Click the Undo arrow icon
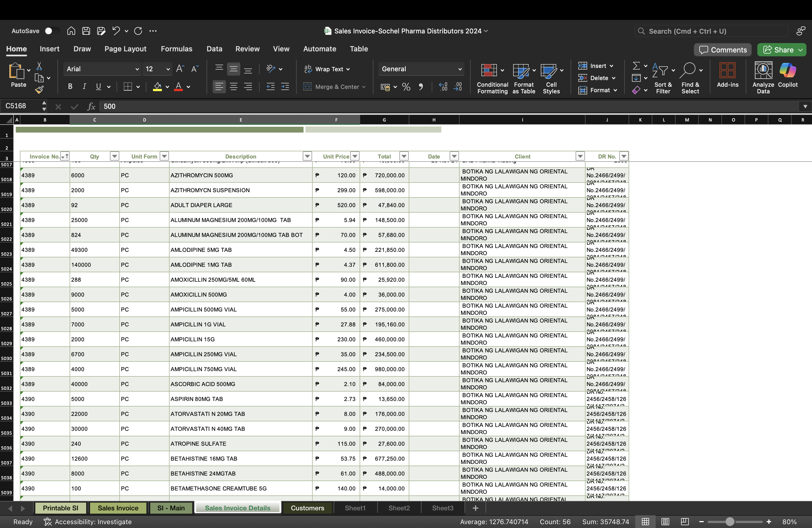This screenshot has width=812, height=528. coord(116,31)
